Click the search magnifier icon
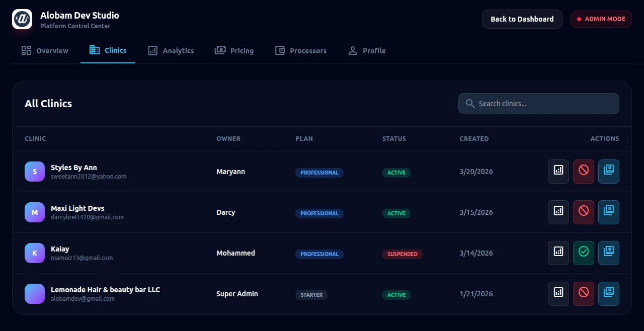The height and width of the screenshot is (331, 644). click(x=470, y=104)
